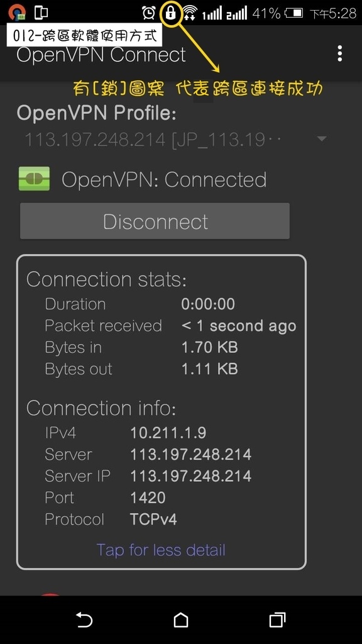Tap the Android back navigation button

tap(84, 619)
